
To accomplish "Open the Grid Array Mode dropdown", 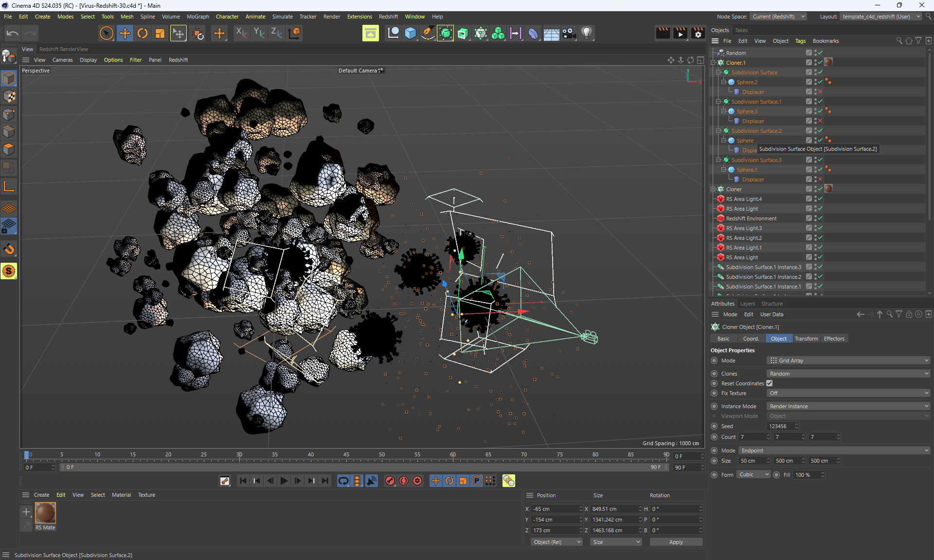I will click(848, 361).
